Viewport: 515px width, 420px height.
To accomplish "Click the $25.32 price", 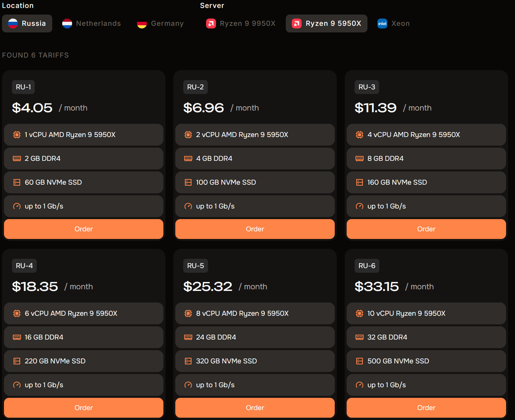I will pos(208,287).
